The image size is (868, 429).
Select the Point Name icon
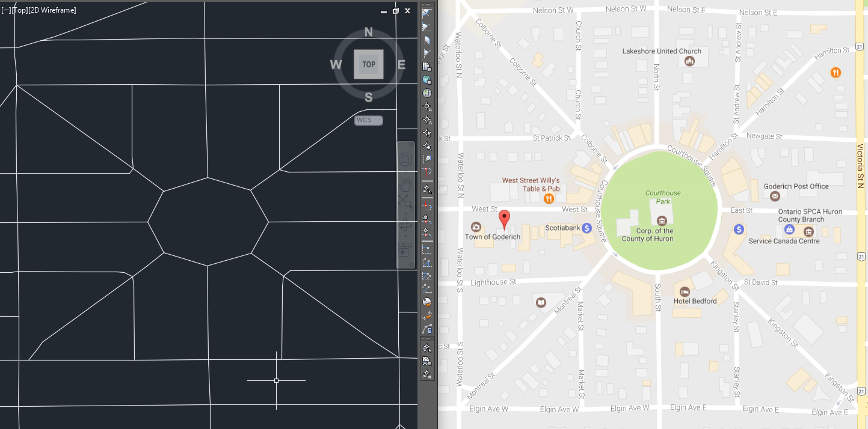tap(427, 120)
